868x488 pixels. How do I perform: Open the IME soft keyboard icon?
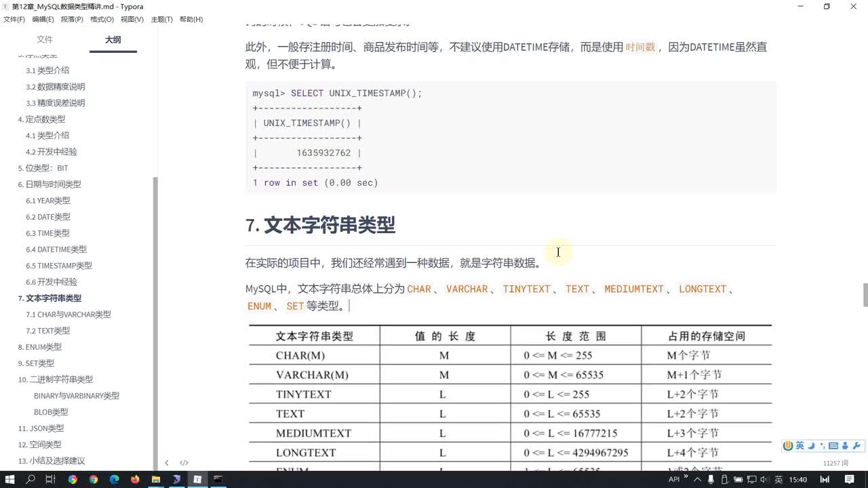coord(833,446)
